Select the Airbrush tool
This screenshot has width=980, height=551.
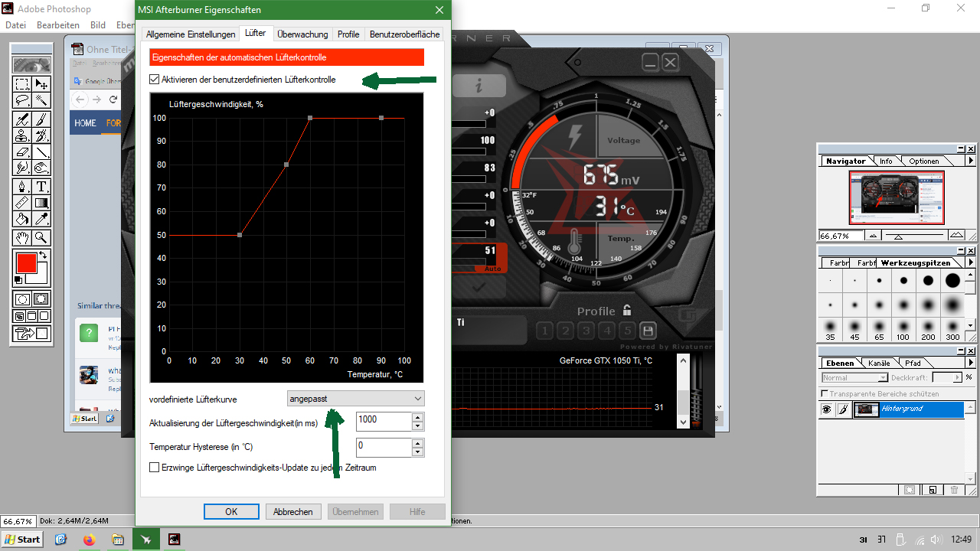(22, 119)
